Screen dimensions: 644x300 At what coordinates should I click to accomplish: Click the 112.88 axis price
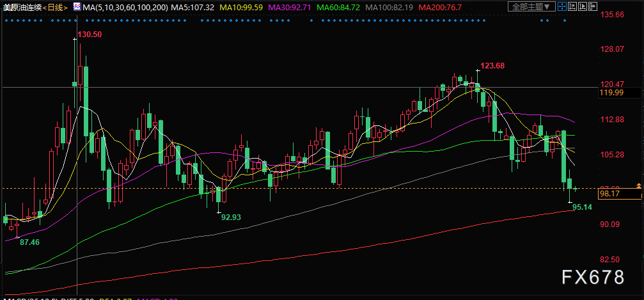tap(612, 120)
